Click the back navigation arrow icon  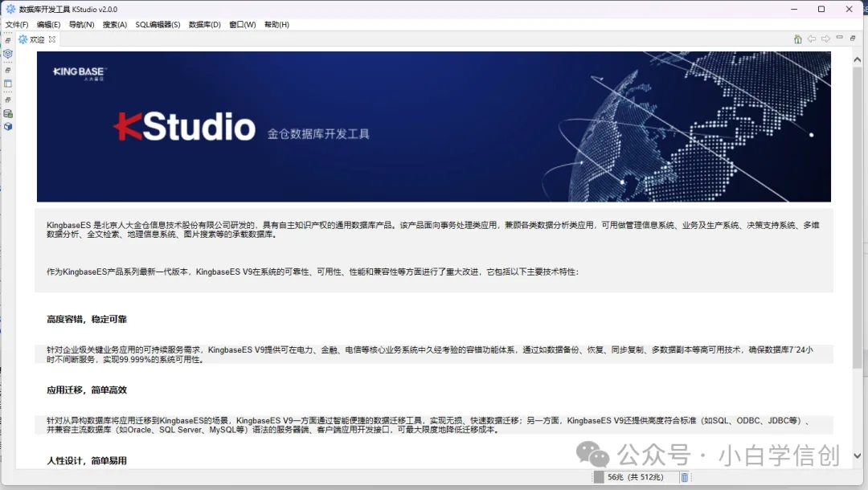click(811, 39)
